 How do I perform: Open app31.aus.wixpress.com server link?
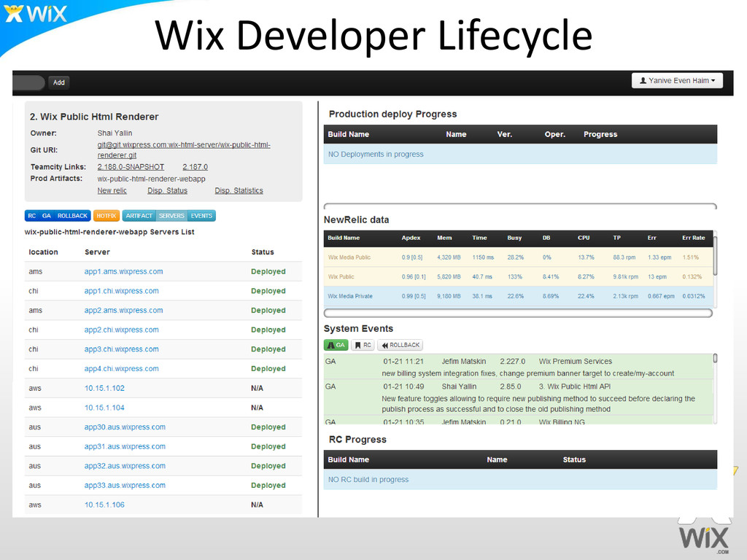point(125,447)
